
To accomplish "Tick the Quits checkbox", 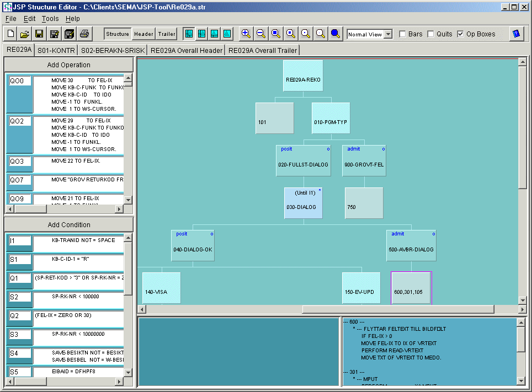I will click(x=430, y=34).
